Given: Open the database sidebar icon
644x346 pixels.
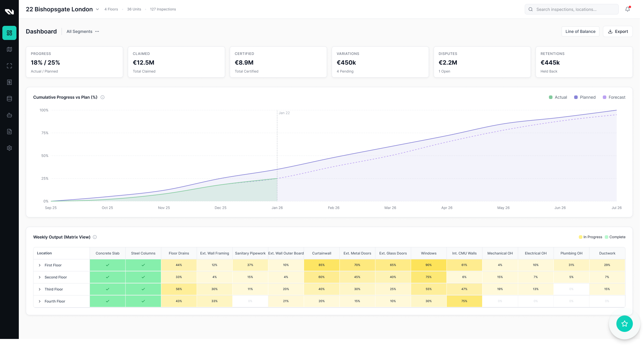Looking at the screenshot, I should click(9, 99).
